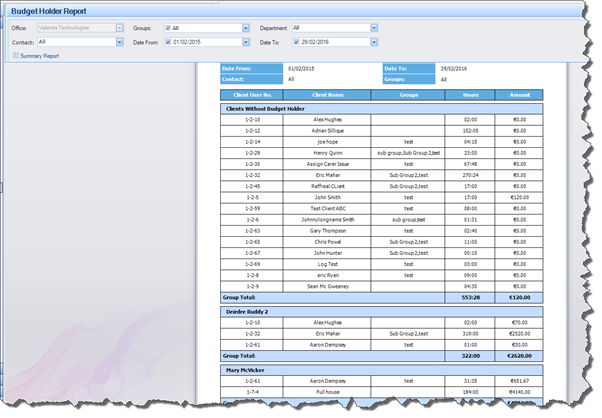The width and height of the screenshot is (602, 418).
Task: Click the Gary Thompson client name
Action: (327, 231)
